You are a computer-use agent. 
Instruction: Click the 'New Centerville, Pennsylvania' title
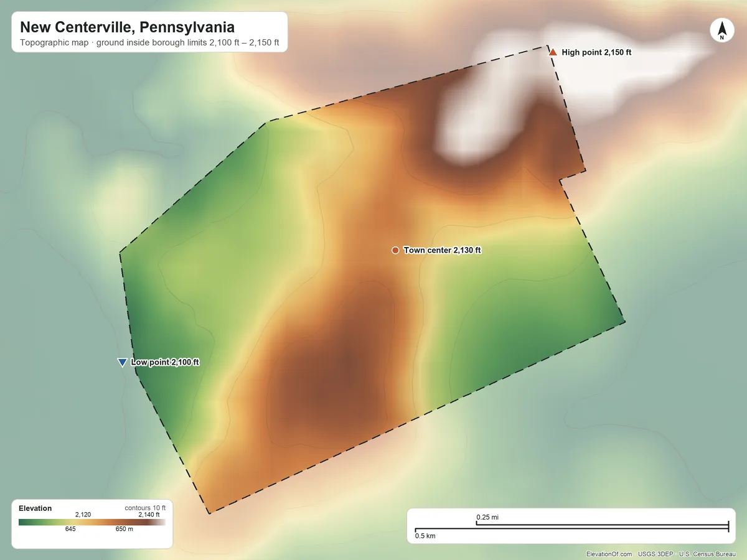point(127,27)
